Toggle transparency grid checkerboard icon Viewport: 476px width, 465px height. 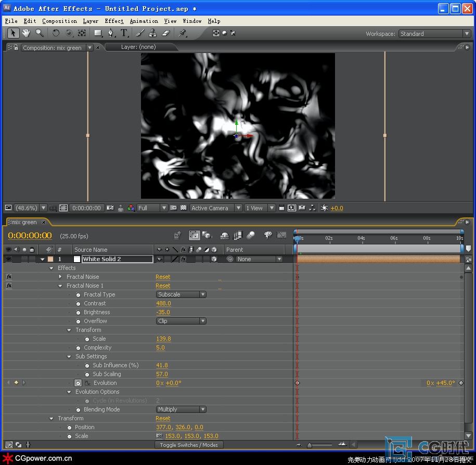(x=183, y=208)
